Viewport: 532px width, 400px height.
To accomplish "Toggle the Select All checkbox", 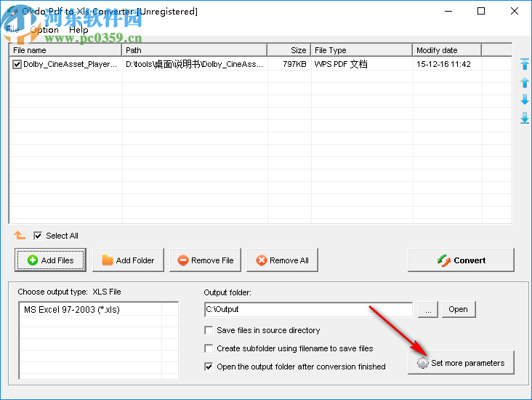I will pyautogui.click(x=38, y=236).
